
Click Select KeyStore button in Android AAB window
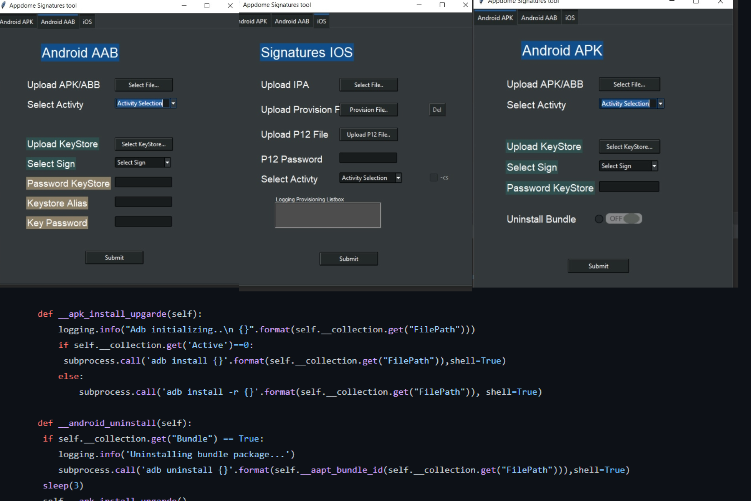point(144,144)
